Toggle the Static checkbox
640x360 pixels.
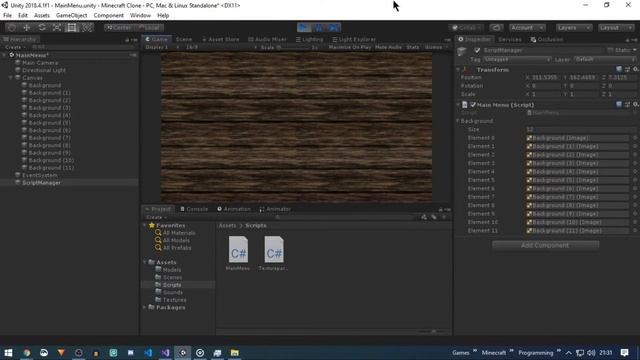pyautogui.click(x=611, y=50)
